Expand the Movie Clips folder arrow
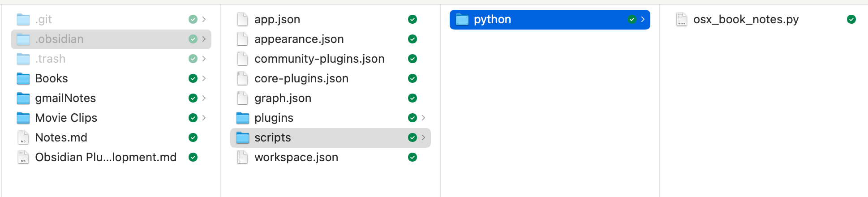This screenshot has width=868, height=197. [x=204, y=118]
